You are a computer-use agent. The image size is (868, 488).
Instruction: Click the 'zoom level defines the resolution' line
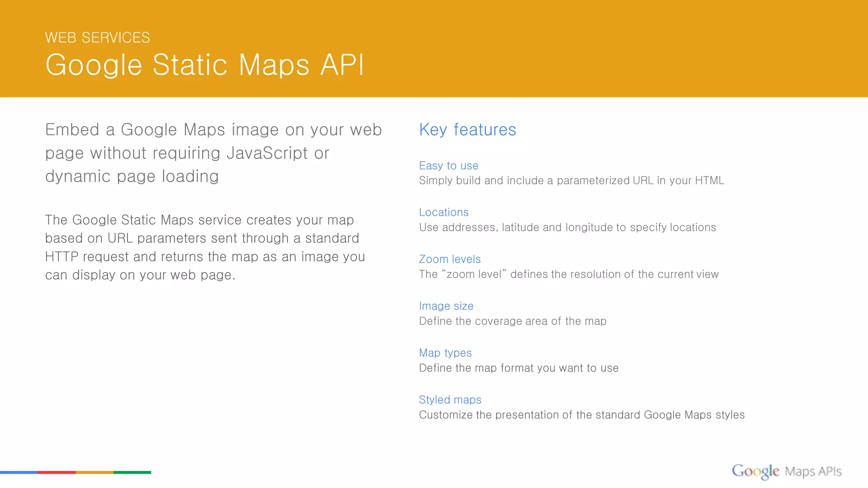[x=569, y=274]
